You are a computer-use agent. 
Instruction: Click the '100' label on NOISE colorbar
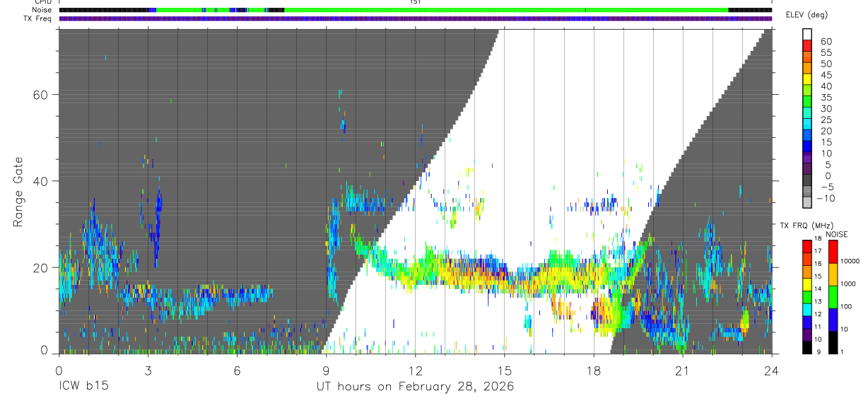[x=848, y=306]
